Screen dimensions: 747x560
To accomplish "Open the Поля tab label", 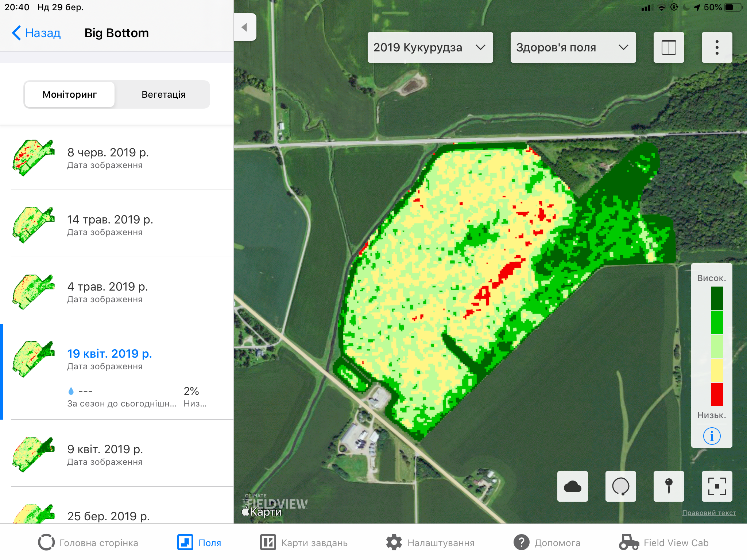I will coord(210,543).
